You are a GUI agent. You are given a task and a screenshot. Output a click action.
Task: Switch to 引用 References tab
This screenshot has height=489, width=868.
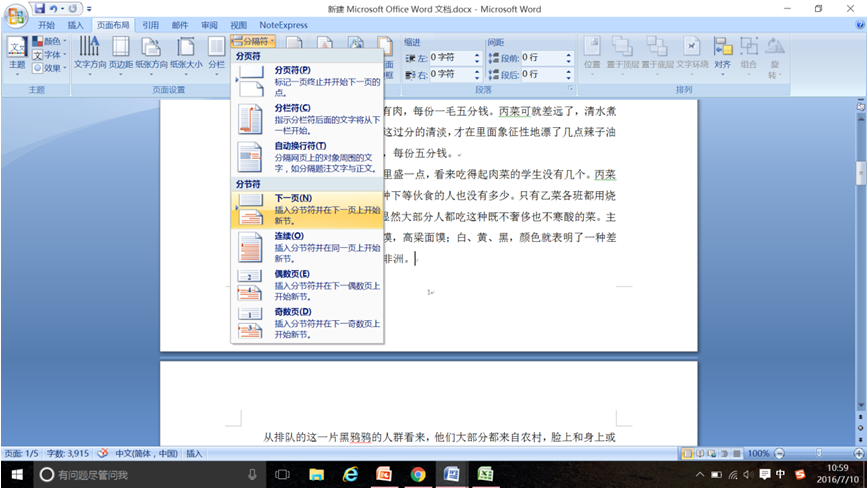(x=151, y=25)
